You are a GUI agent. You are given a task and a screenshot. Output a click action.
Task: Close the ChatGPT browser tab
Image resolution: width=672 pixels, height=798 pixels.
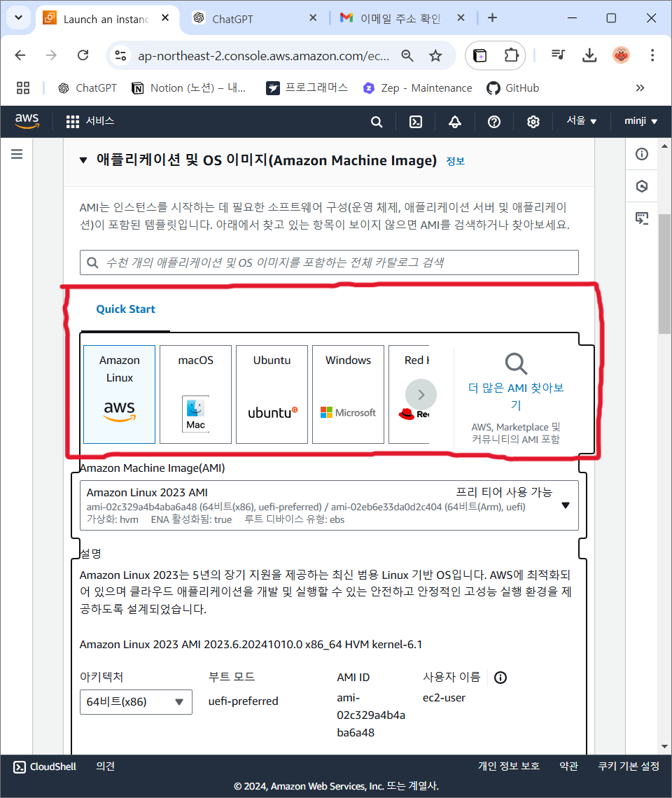click(313, 17)
